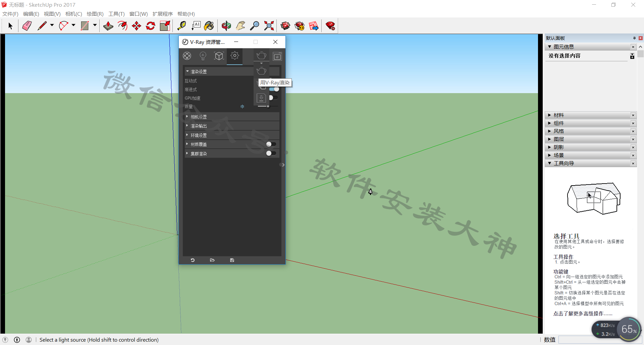Show the V-Ray frame buffer
This screenshot has width=644, height=345.
point(277,56)
